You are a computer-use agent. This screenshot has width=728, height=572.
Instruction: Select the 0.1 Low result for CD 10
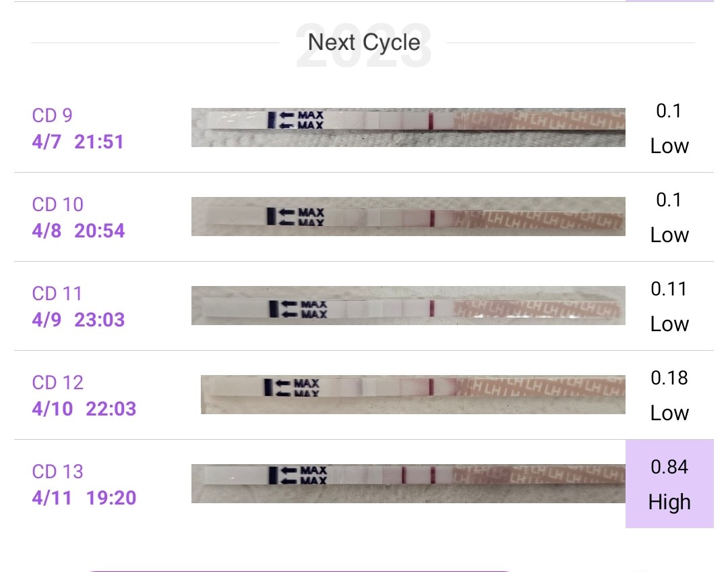[669, 217]
